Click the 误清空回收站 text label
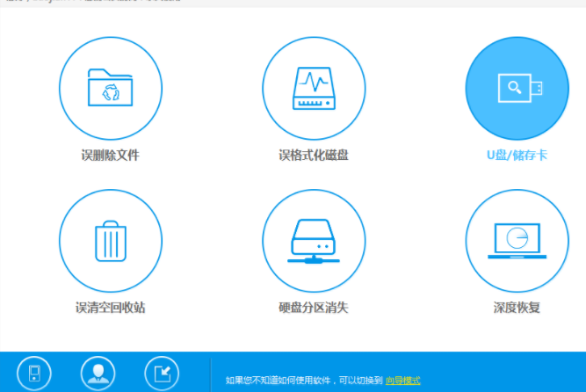This screenshot has height=392, width=586. [x=110, y=309]
